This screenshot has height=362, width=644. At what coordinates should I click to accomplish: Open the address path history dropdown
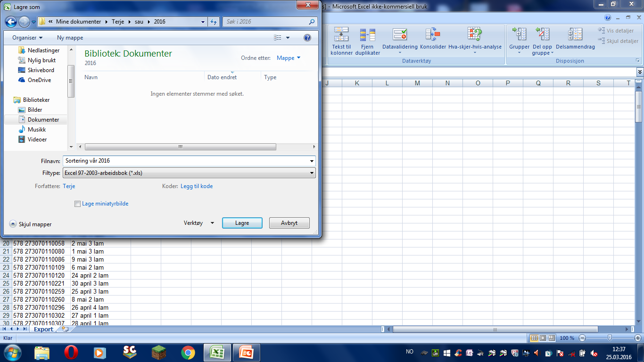click(x=203, y=22)
